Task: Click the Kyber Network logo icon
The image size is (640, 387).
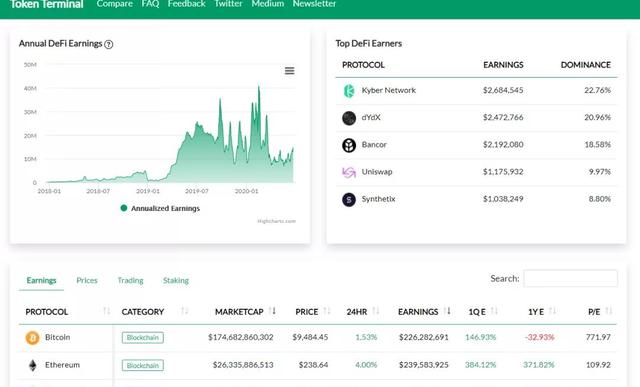Action: point(349,91)
